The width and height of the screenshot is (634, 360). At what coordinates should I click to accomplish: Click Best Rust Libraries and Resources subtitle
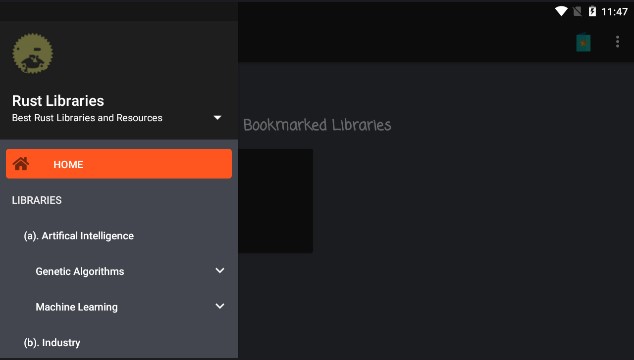pos(87,118)
